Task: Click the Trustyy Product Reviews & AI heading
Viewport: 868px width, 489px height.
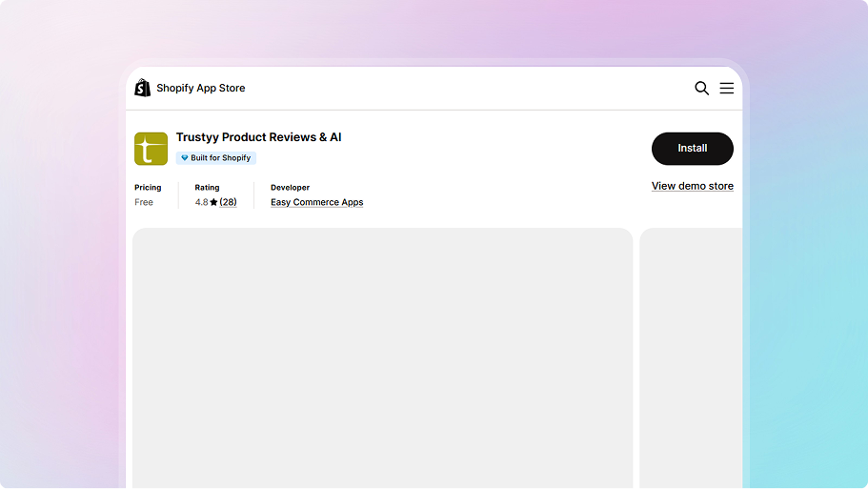Action: coord(258,137)
